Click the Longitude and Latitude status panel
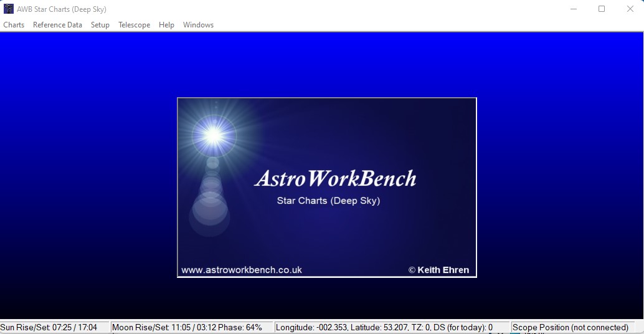The height and width of the screenshot is (334, 644). pyautogui.click(x=384, y=327)
